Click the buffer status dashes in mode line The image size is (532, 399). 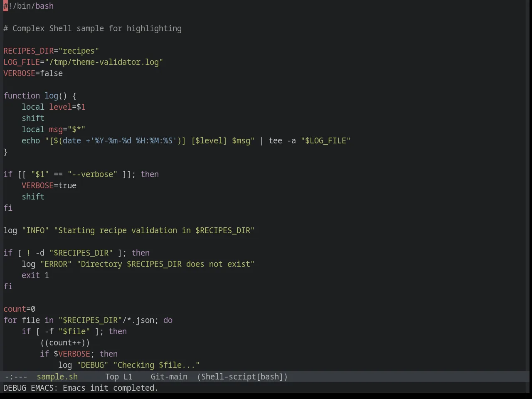(16, 377)
